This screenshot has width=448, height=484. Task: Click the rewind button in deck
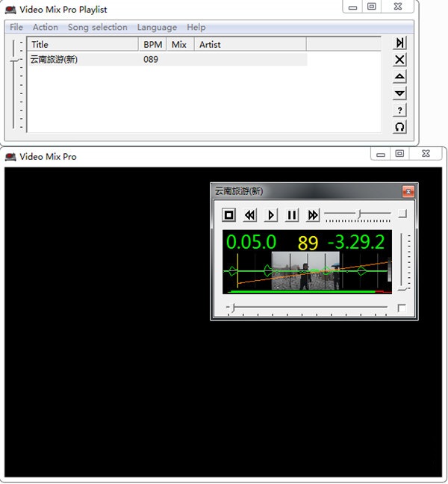(250, 215)
